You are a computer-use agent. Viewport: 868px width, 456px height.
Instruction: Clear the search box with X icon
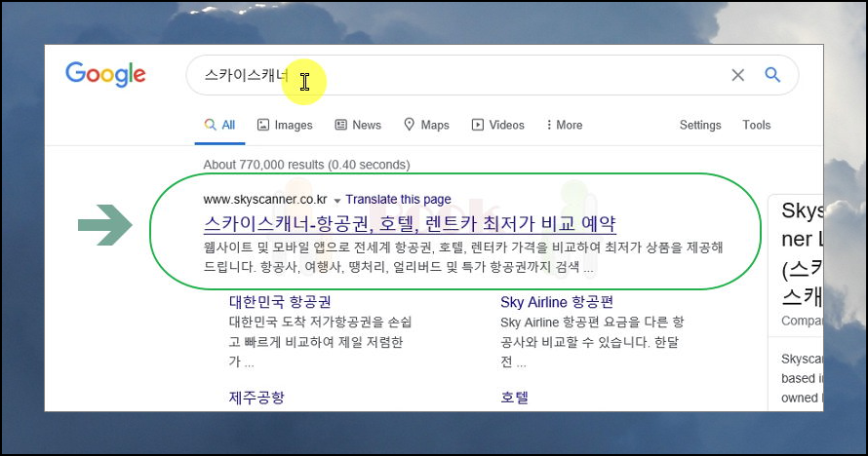pyautogui.click(x=737, y=75)
